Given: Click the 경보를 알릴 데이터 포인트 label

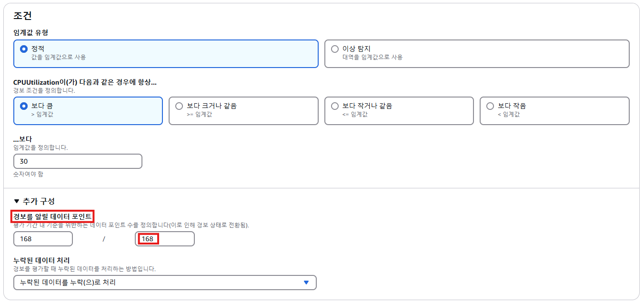Looking at the screenshot, I should [x=52, y=216].
